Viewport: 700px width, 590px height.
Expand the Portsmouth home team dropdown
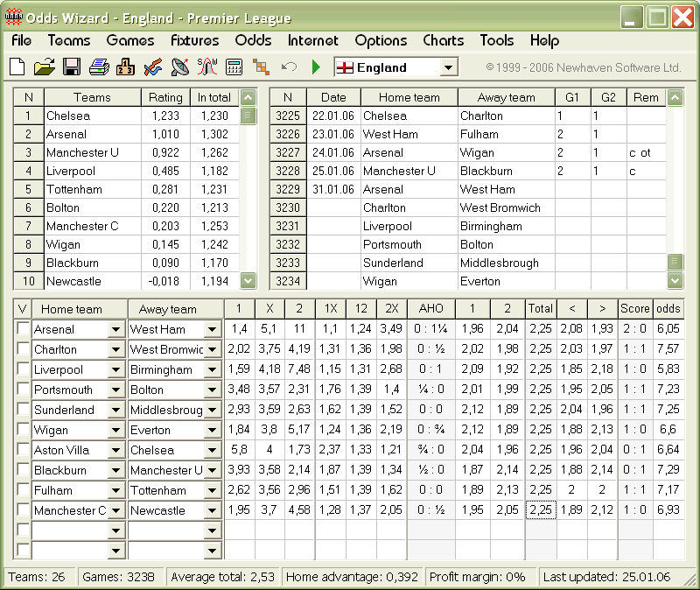pyautogui.click(x=115, y=390)
